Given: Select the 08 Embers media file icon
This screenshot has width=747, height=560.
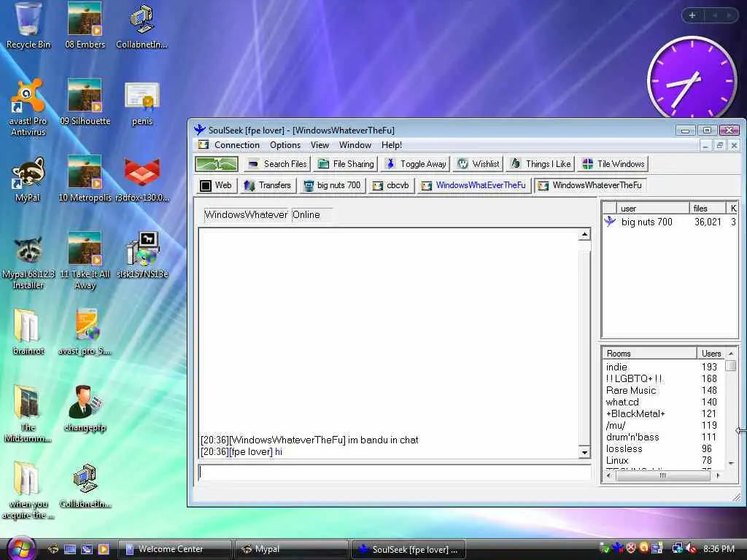Looking at the screenshot, I should coord(85,25).
